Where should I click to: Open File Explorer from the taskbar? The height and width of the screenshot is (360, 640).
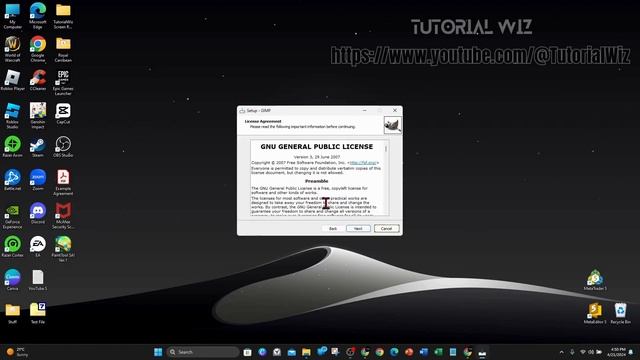point(306,352)
